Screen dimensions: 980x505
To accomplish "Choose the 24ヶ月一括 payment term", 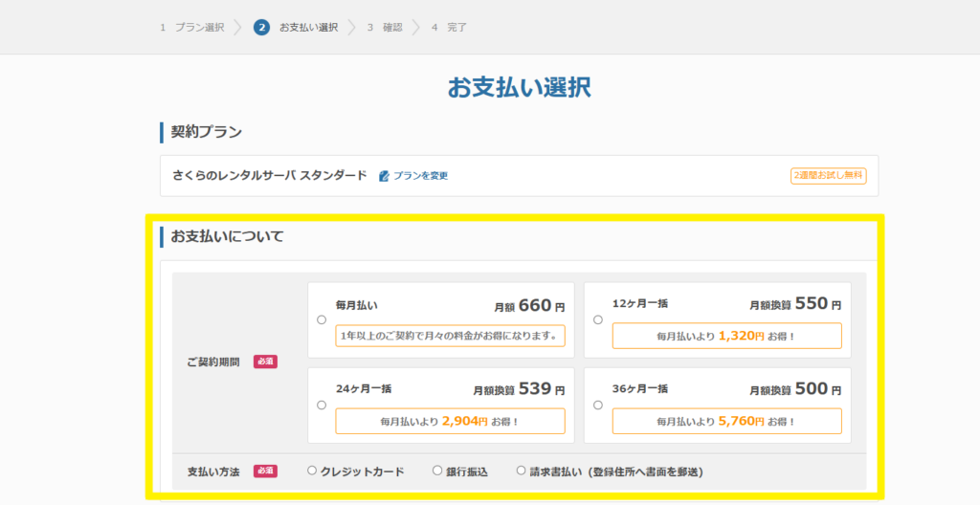I will click(x=322, y=405).
